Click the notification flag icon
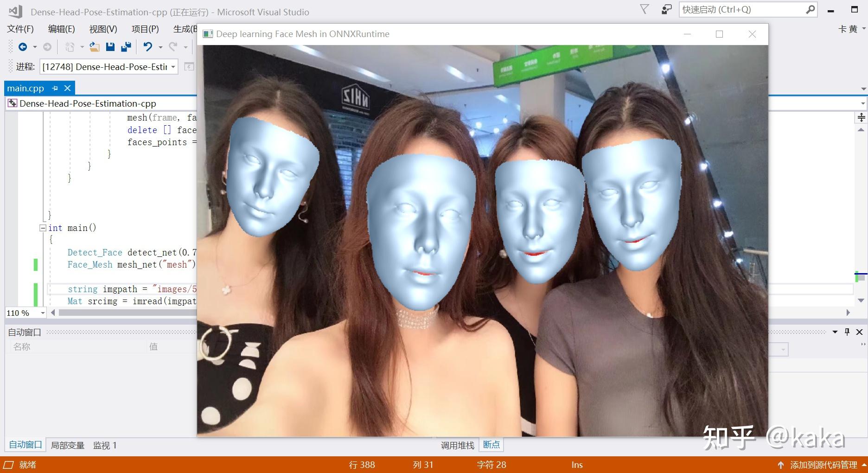Viewport: 868px width, 473px height. click(x=644, y=9)
